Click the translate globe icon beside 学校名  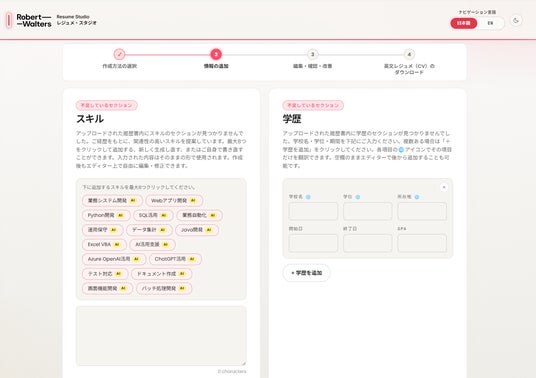(308, 197)
